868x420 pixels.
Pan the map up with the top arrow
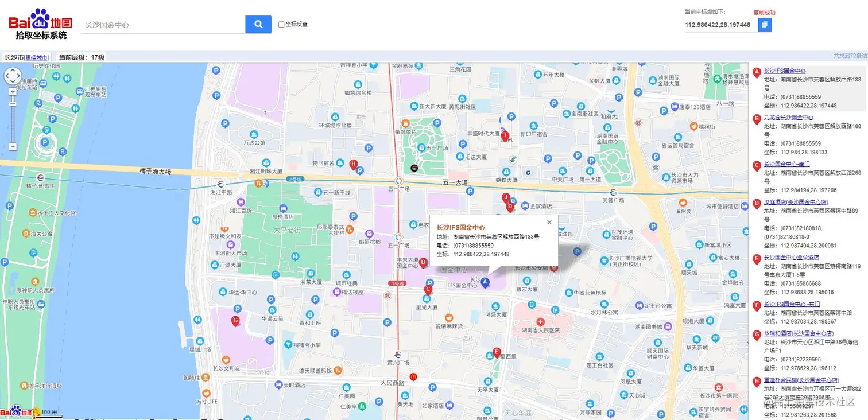tap(13, 71)
